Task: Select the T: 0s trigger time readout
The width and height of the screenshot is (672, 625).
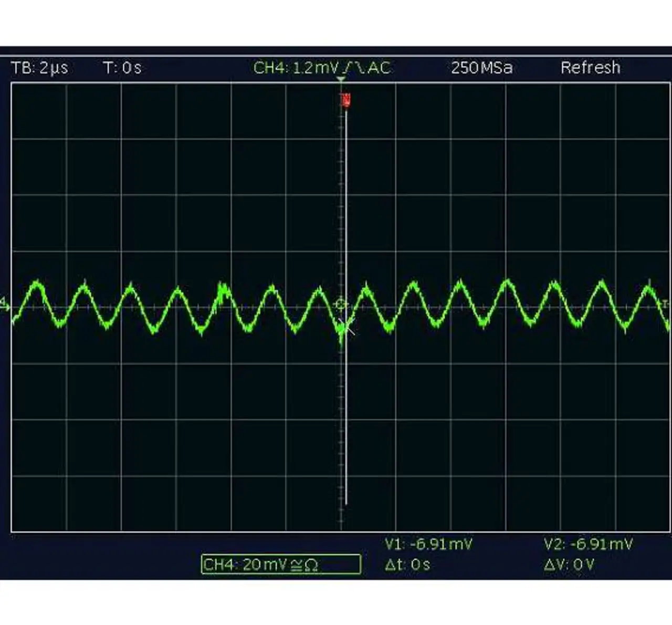Action: pyautogui.click(x=122, y=68)
